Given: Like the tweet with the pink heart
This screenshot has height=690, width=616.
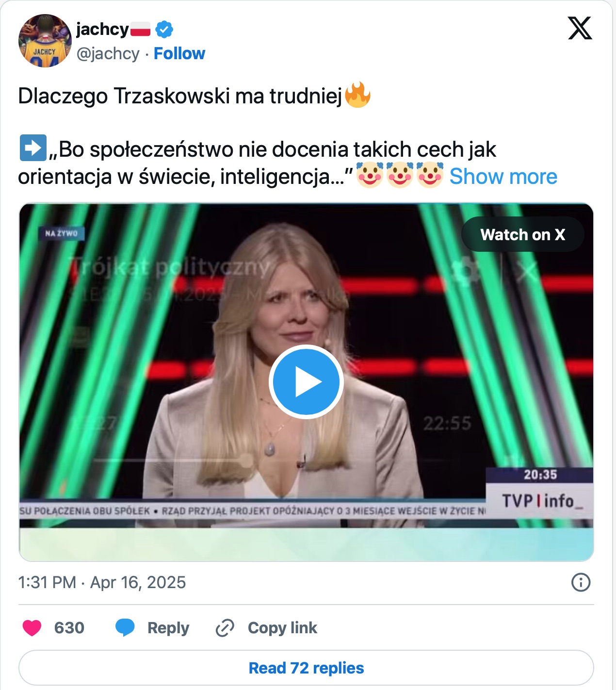Looking at the screenshot, I should 32,627.
